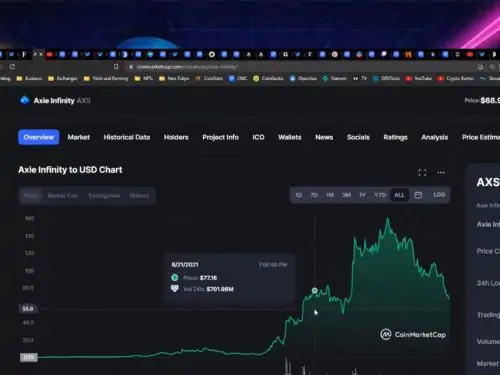Open the CoinGecko bookmark
This screenshot has height=375, width=500.
(x=268, y=78)
